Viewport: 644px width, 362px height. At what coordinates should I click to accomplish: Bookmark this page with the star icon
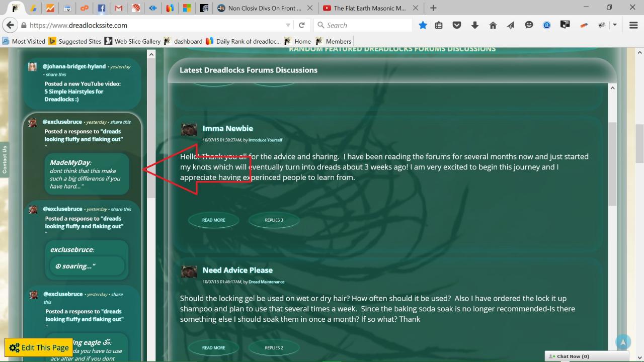tap(423, 25)
